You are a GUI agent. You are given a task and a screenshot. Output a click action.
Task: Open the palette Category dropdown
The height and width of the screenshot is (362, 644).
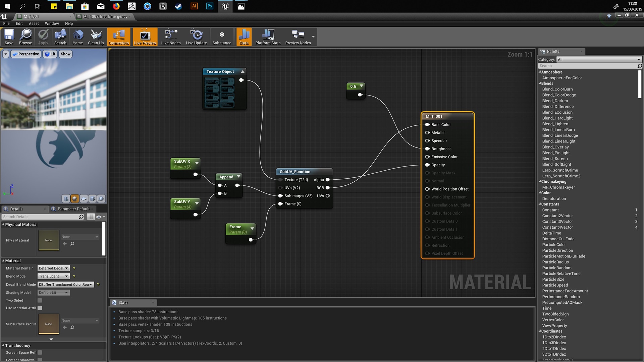[598, 60]
